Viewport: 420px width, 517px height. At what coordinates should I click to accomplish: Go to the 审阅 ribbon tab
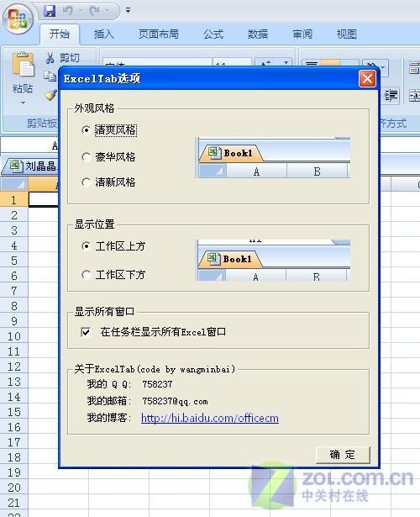(302, 34)
